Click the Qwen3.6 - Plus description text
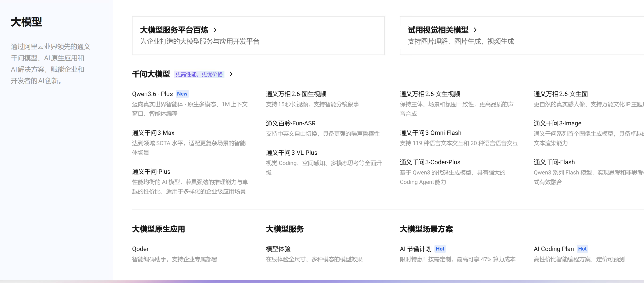644x283 pixels. pos(190,109)
